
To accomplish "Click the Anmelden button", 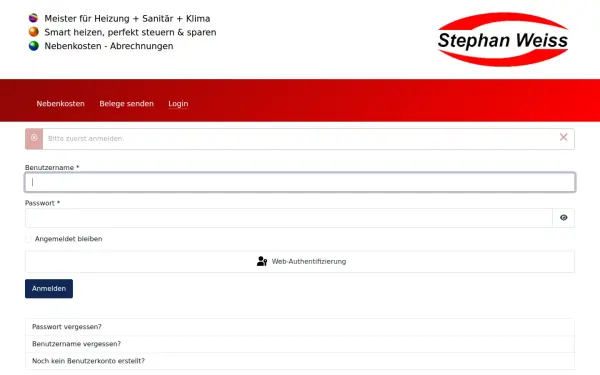I will tap(49, 289).
